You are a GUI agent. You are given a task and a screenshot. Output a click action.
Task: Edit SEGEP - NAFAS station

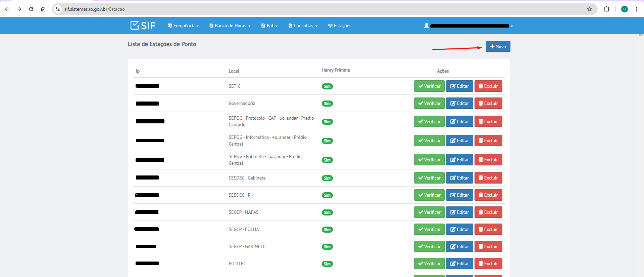pyautogui.click(x=459, y=212)
